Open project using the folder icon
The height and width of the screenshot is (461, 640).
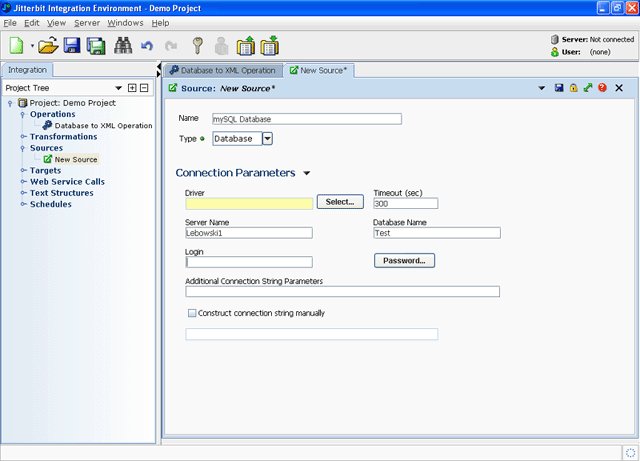pyautogui.click(x=48, y=46)
